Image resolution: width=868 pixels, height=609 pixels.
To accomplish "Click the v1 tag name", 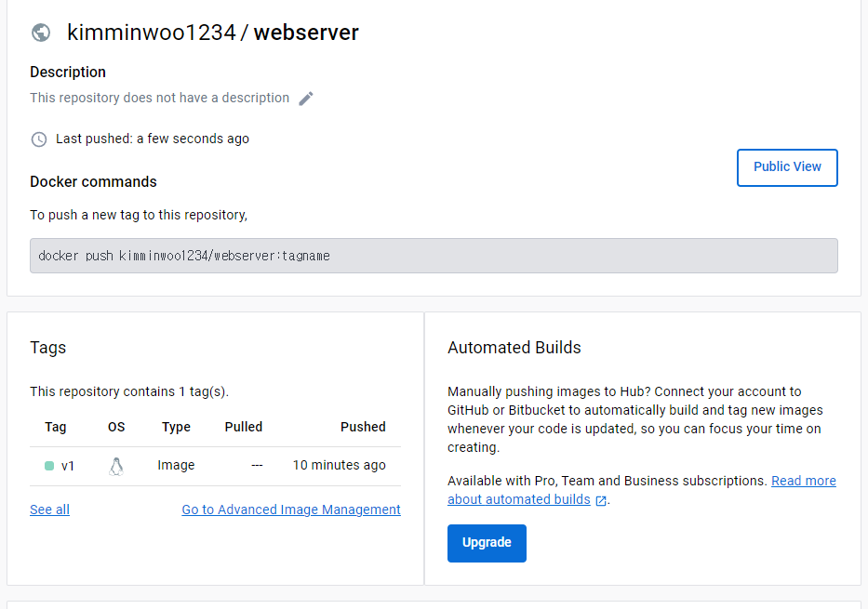I will 68,466.
